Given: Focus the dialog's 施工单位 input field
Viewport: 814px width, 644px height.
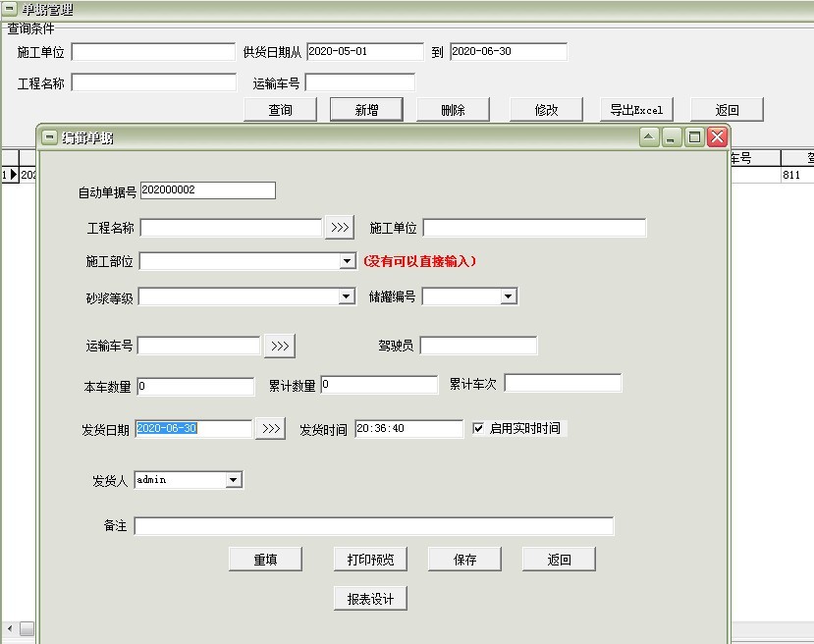Looking at the screenshot, I should (x=535, y=228).
